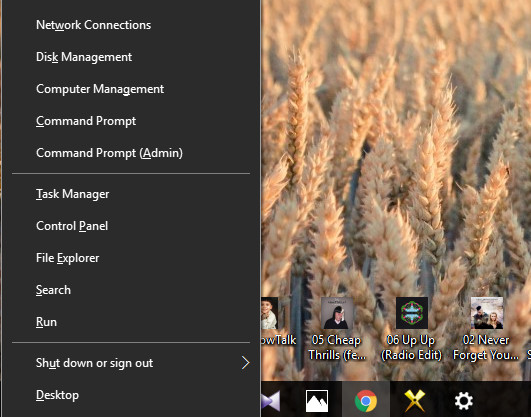Launch Command Prompt (Admin)
The width and height of the screenshot is (531, 417).
click(x=131, y=153)
